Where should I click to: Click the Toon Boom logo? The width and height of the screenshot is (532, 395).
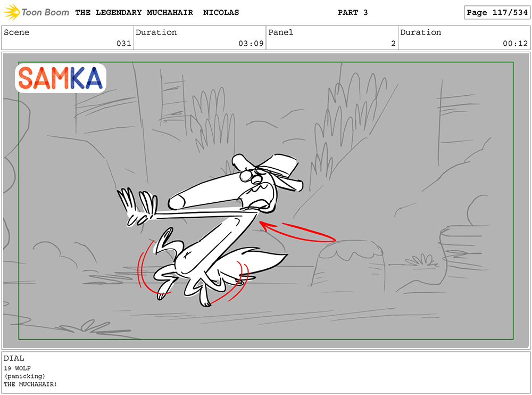[36, 12]
